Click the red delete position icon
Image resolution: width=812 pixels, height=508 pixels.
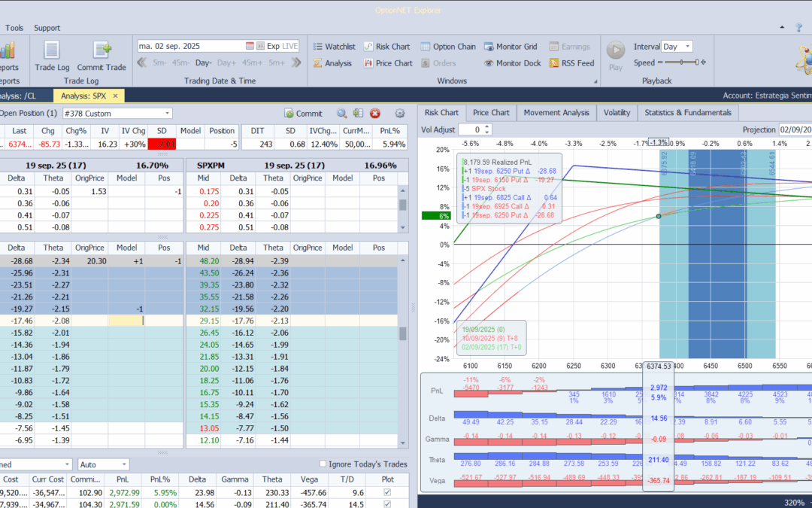[x=375, y=113]
